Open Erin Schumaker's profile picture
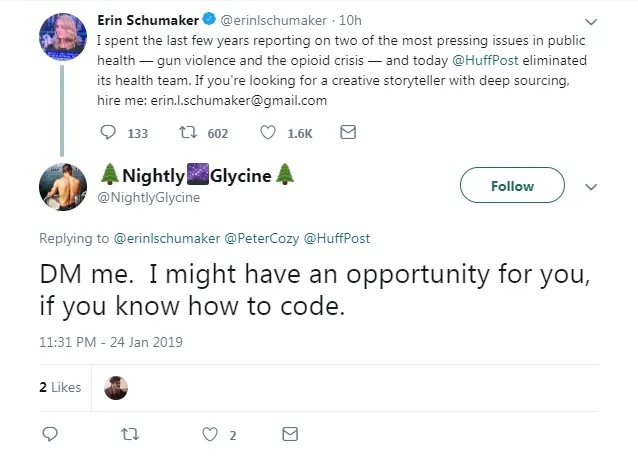The image size is (638, 468). point(63,37)
